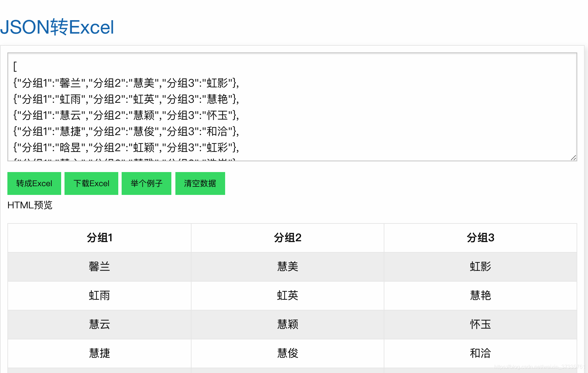Click JSON line containing 慧捷
This screenshot has width=588, height=373.
126,131
